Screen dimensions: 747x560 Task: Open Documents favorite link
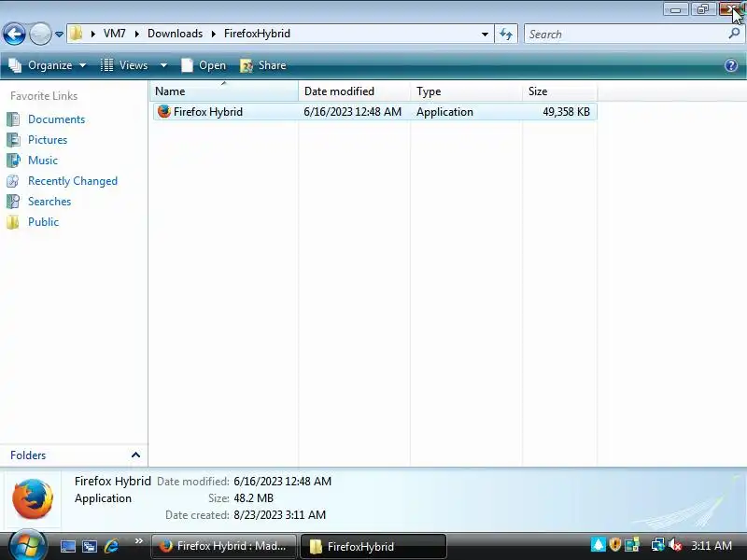coord(56,119)
